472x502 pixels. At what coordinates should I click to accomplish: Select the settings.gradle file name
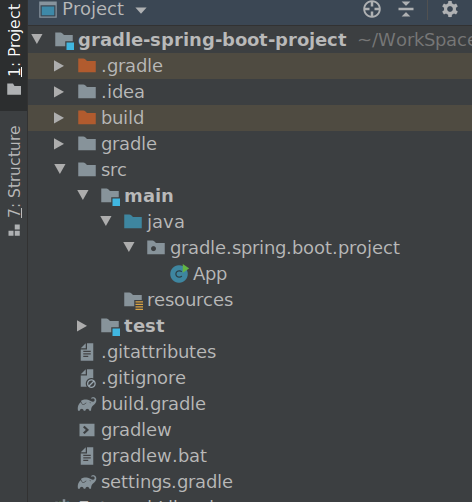tap(167, 483)
